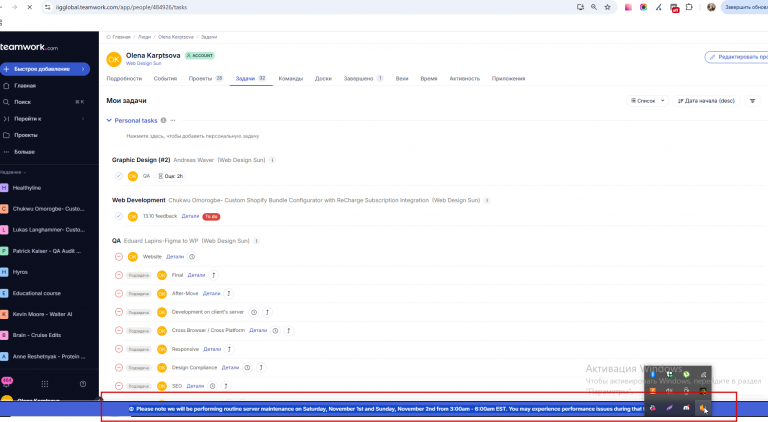
Task: Collapse the Personal tasks section
Action: (x=109, y=120)
